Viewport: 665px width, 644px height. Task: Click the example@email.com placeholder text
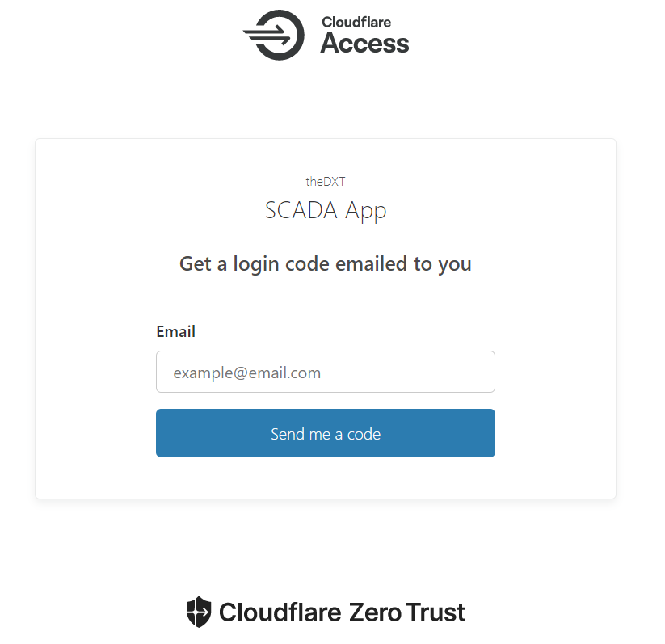click(246, 373)
